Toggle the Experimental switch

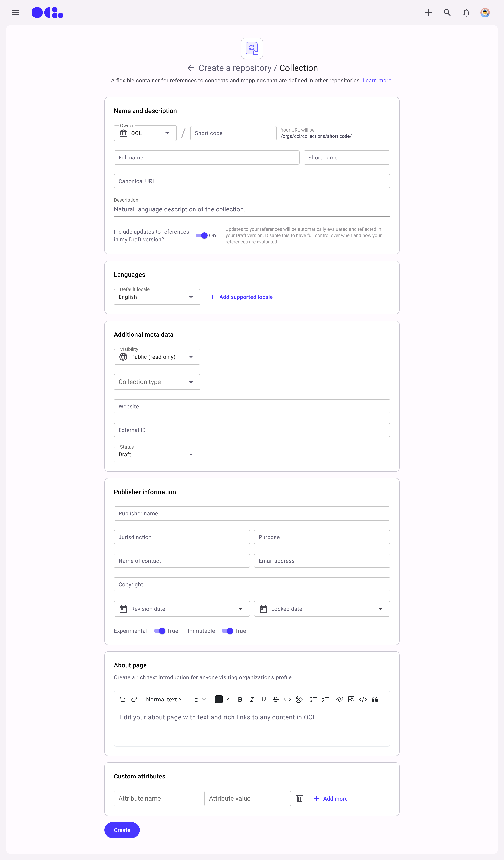160,631
